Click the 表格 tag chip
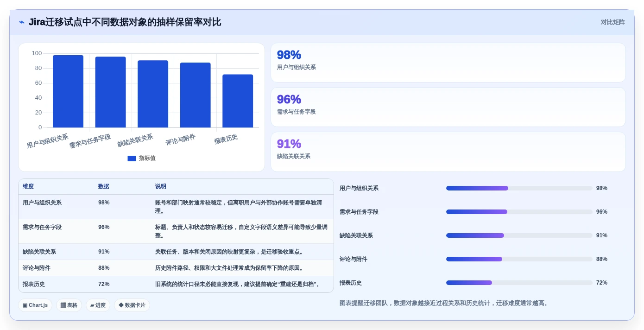This screenshot has height=330, width=644. click(x=69, y=305)
